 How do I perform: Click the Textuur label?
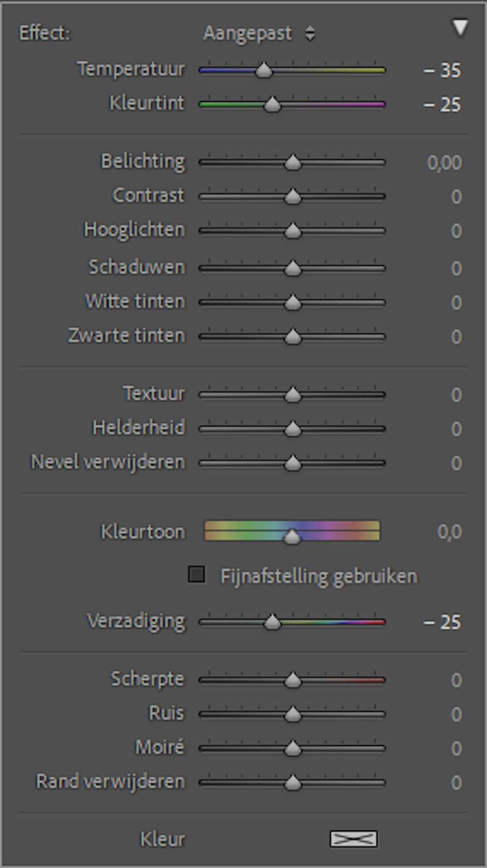pos(154,394)
